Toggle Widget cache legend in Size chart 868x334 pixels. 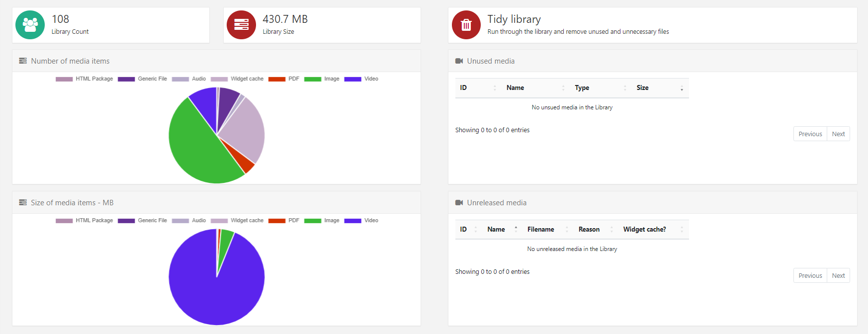(x=237, y=221)
